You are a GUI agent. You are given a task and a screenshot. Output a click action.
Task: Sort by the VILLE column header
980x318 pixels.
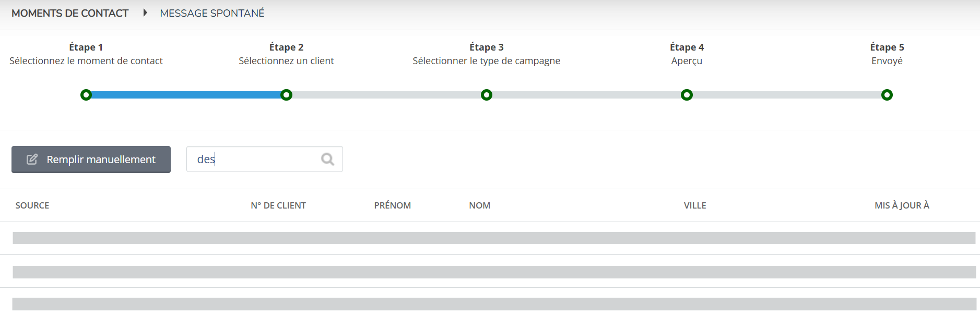[695, 205]
